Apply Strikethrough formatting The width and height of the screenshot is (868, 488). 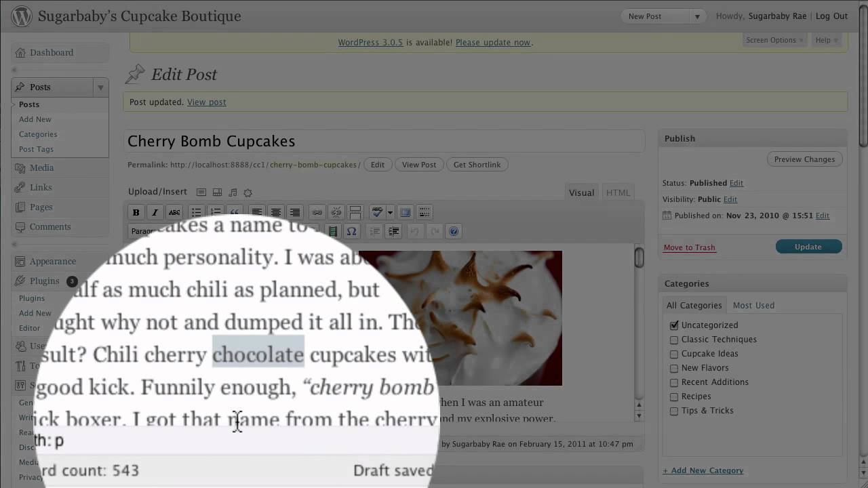174,212
